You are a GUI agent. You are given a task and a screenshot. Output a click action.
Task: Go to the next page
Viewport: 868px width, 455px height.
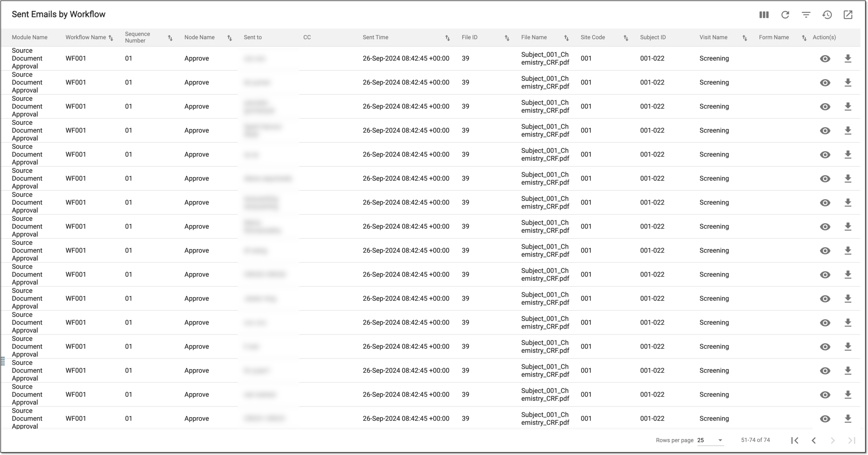[833, 440]
